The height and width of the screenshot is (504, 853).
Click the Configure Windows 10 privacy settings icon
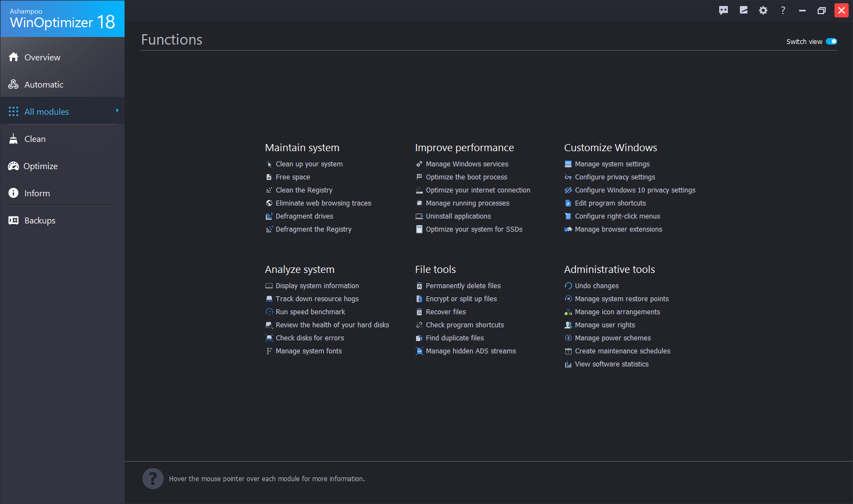coord(568,190)
